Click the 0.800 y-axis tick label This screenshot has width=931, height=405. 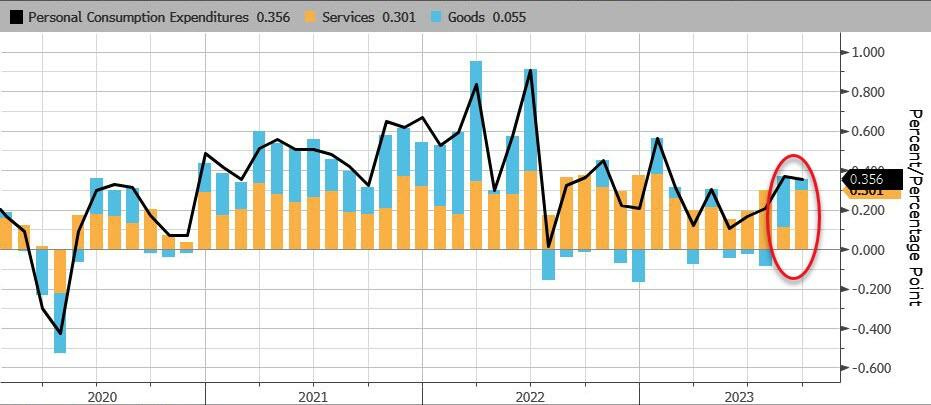868,92
